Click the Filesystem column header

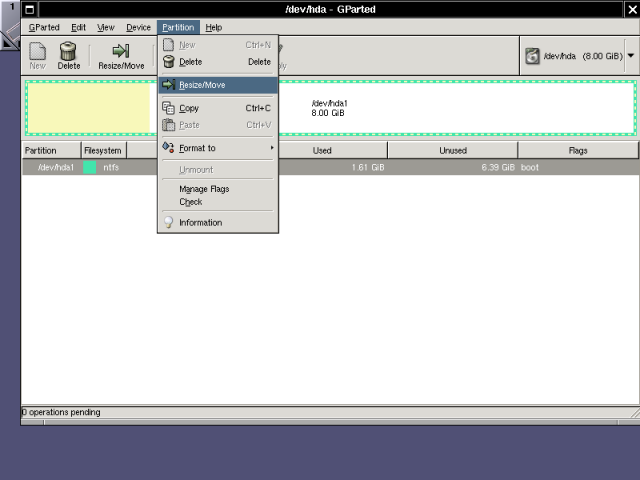[104, 150]
